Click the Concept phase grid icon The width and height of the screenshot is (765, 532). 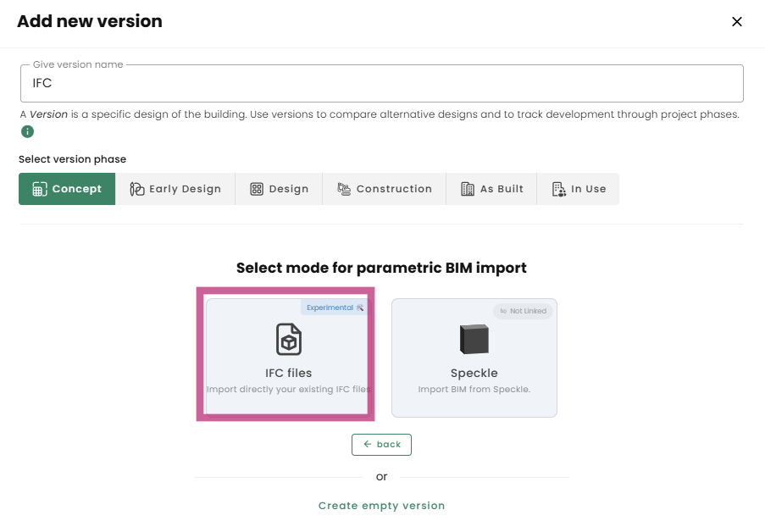tap(39, 189)
